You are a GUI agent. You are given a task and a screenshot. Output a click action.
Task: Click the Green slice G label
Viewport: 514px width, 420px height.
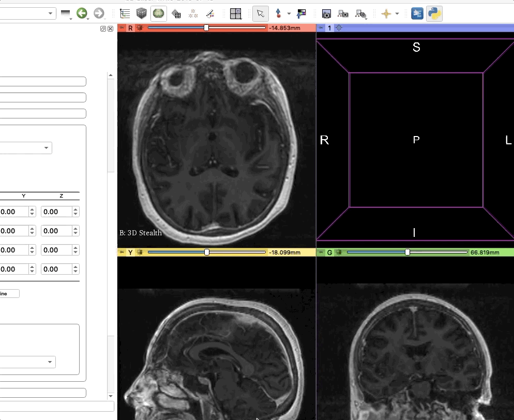pos(329,252)
